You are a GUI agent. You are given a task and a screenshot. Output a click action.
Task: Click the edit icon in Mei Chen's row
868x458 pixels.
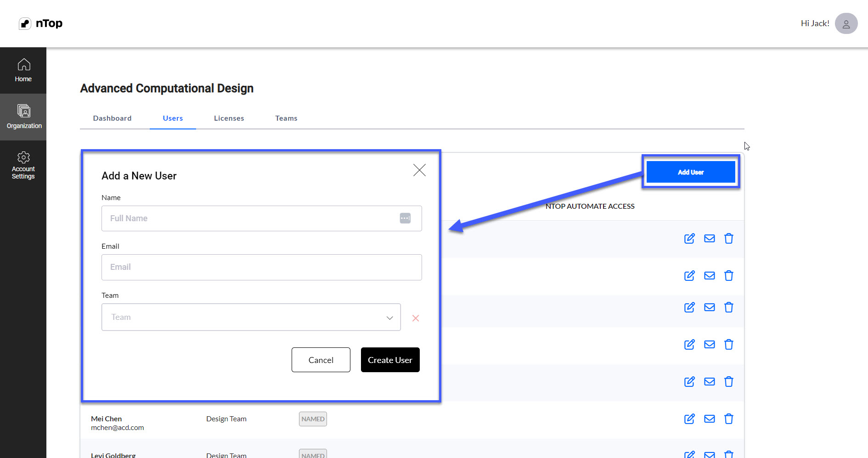point(689,419)
